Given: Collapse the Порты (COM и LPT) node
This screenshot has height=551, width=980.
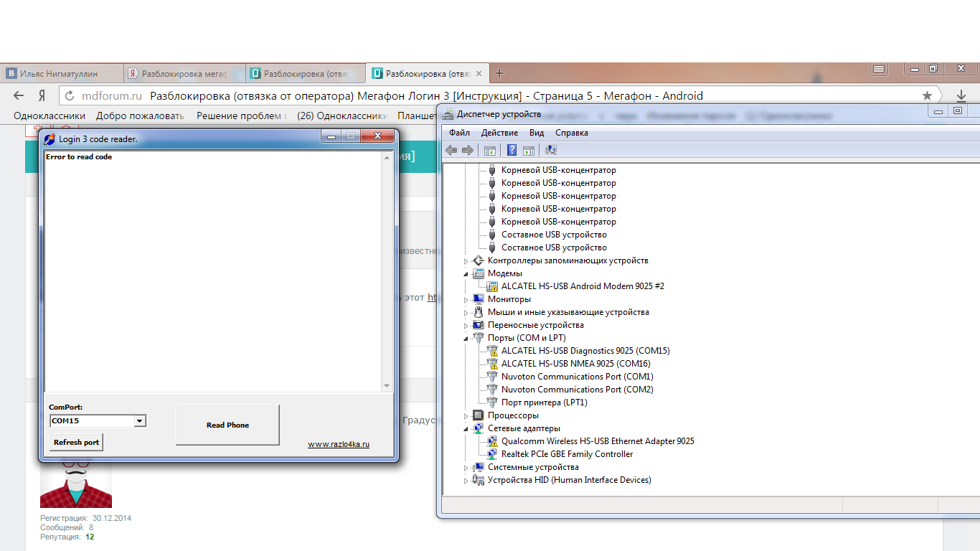Looking at the screenshot, I should [466, 339].
